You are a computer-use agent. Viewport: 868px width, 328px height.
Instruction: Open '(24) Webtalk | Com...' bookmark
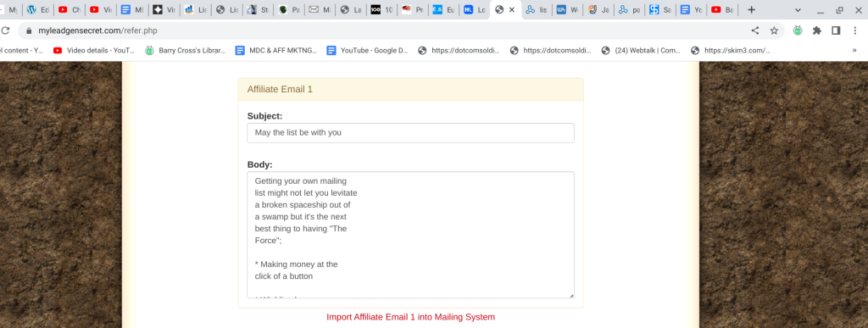pos(642,50)
